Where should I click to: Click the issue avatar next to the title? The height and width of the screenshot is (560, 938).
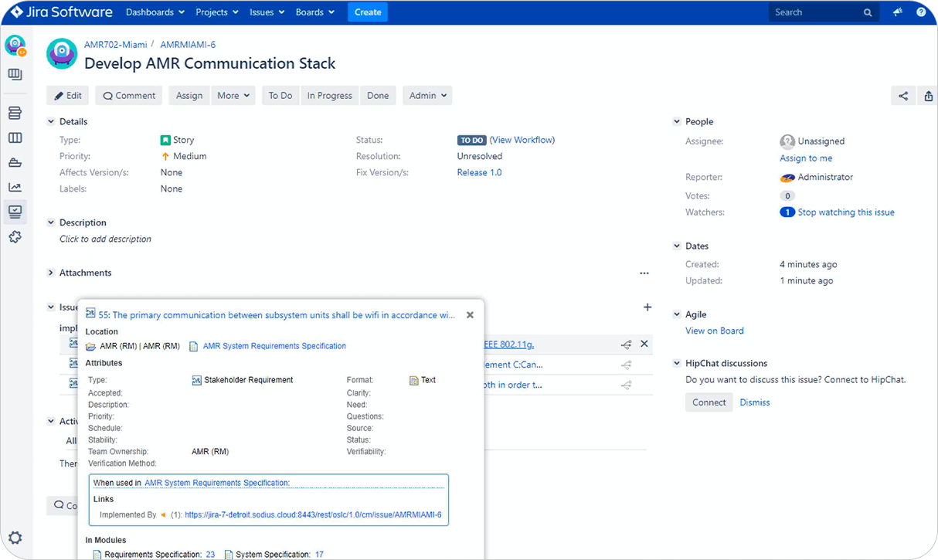pyautogui.click(x=62, y=54)
